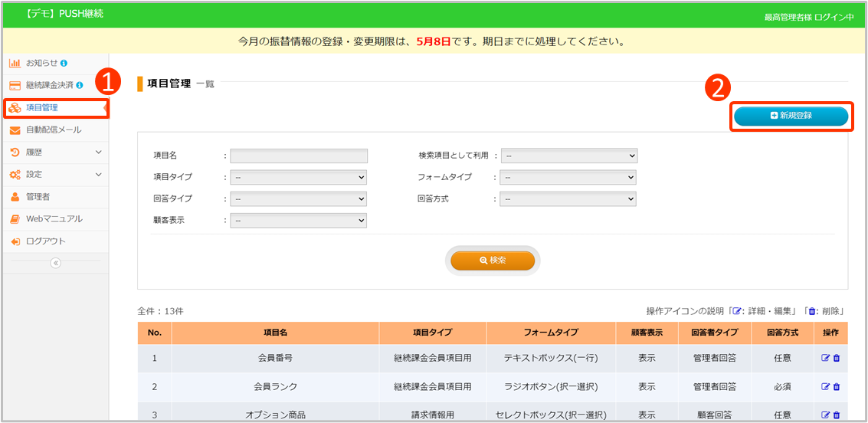This screenshot has height=423, width=868.
Task: Expand the 履歴 sidebar menu
Action: click(54, 152)
